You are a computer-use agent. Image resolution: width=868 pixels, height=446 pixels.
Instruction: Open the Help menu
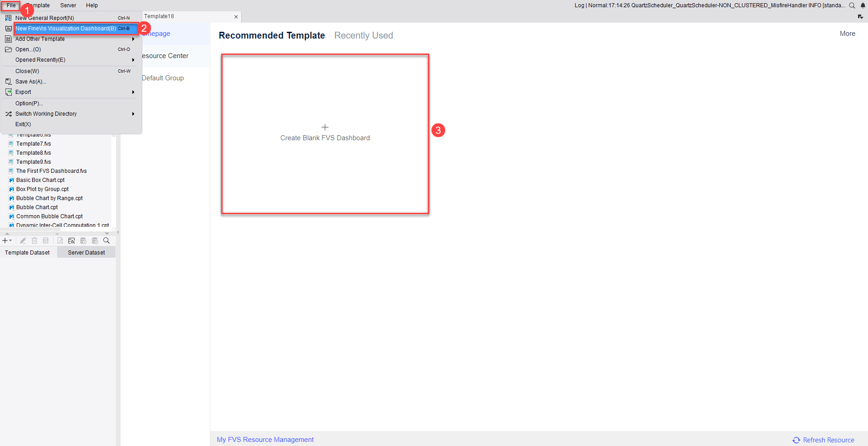(x=92, y=5)
